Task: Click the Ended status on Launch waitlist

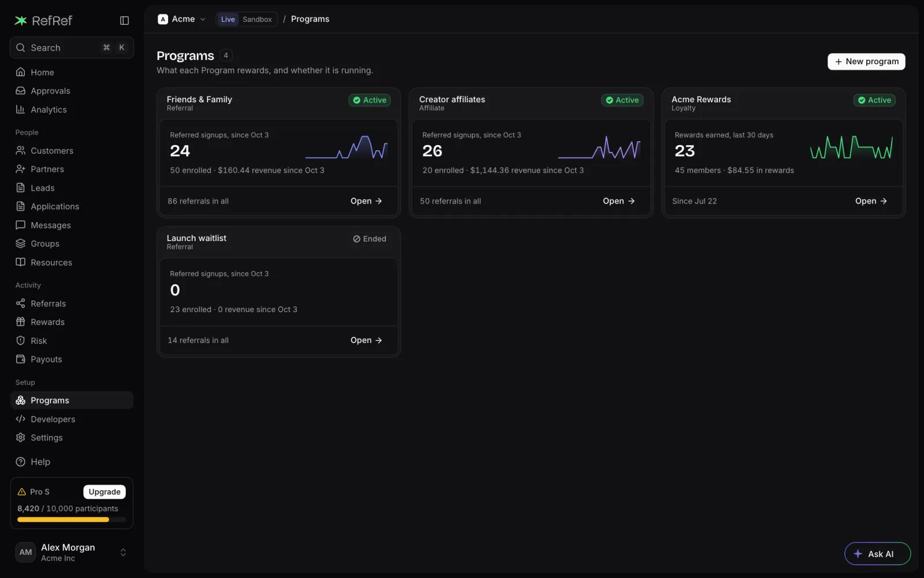Action: [x=370, y=239]
